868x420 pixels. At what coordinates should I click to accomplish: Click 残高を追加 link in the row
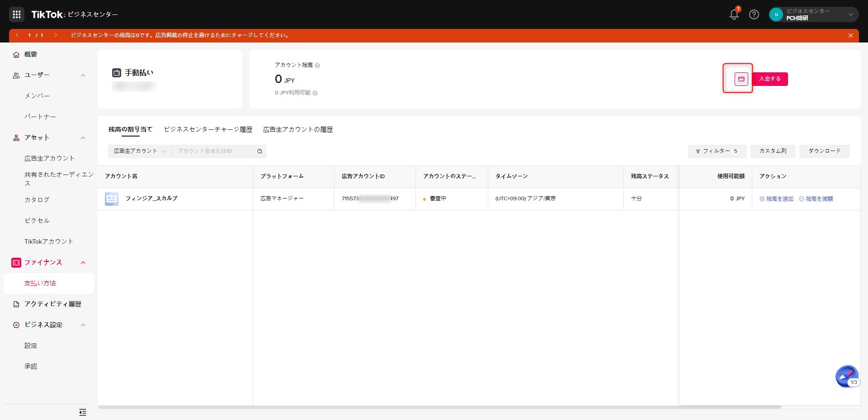tap(777, 199)
